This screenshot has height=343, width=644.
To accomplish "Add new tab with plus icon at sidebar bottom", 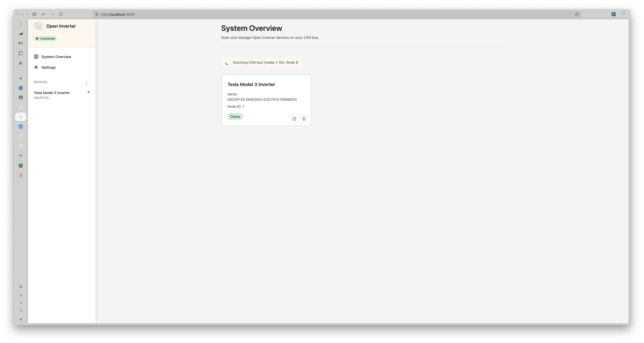I will [x=21, y=319].
